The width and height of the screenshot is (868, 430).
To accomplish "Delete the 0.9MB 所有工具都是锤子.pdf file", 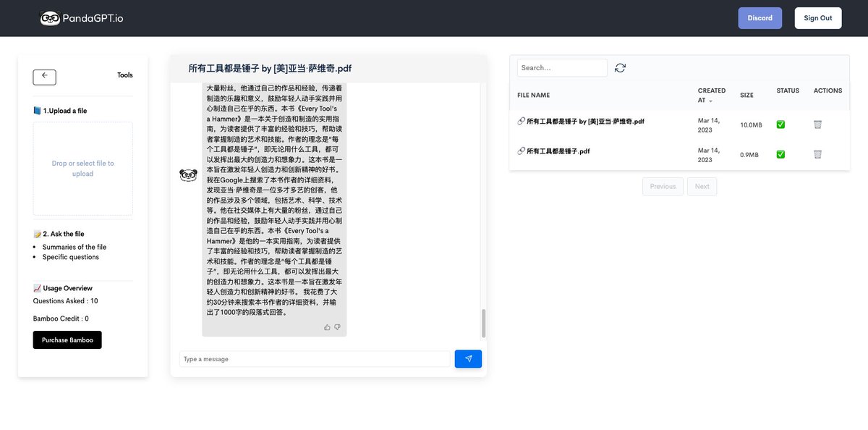I will click(817, 154).
